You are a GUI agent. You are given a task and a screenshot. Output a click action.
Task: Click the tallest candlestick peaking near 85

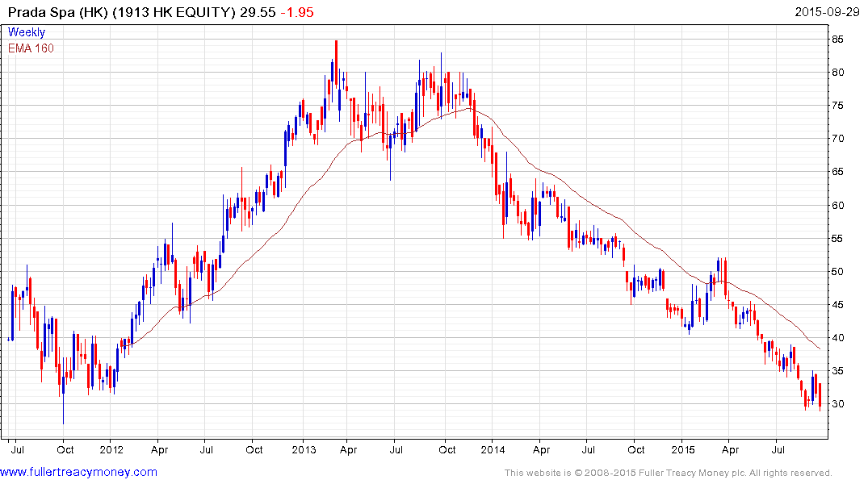tap(336, 64)
